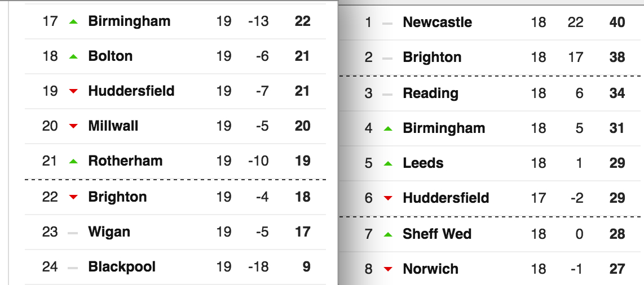This screenshot has width=644, height=285.
Task: Click grey no-change dash beside Newcastle
Action: [387, 23]
